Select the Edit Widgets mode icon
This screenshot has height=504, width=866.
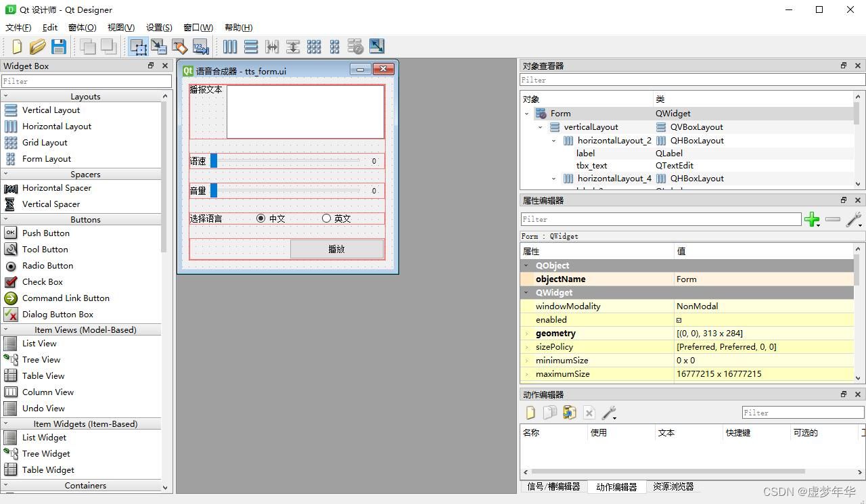tap(138, 47)
